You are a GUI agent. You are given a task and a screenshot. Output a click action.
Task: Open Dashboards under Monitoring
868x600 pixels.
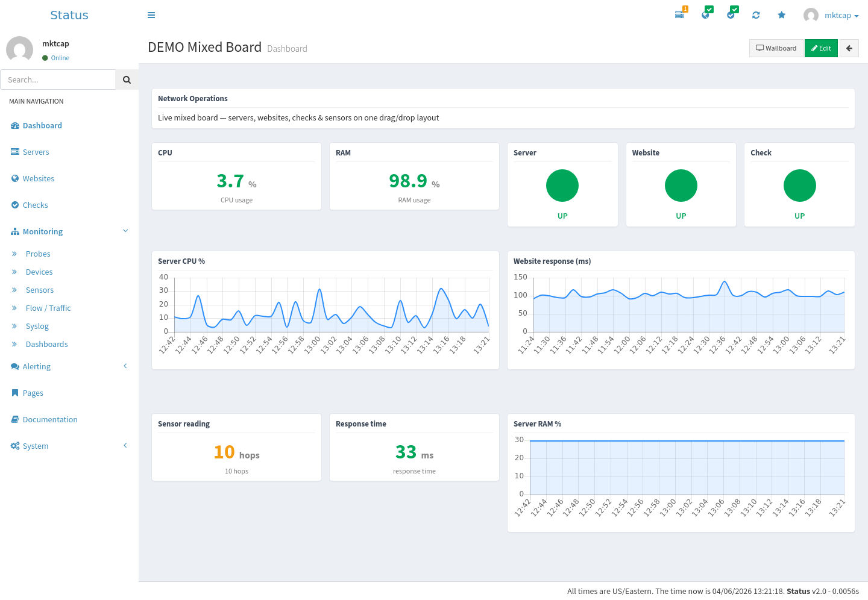[x=47, y=344]
